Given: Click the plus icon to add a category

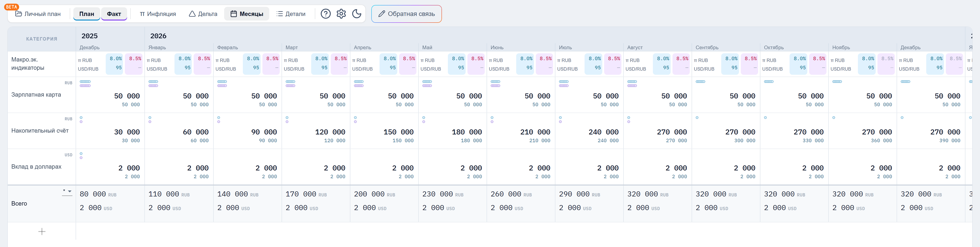Looking at the screenshot, I should (x=42, y=232).
